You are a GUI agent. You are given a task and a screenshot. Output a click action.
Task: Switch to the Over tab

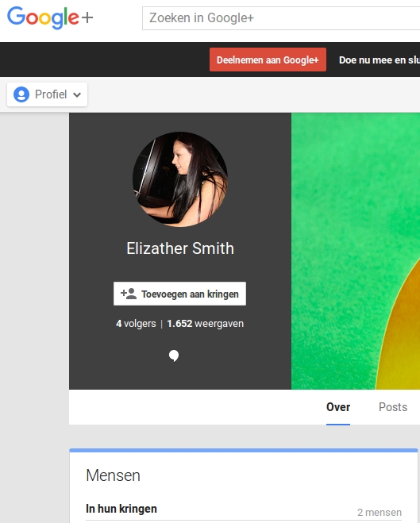point(338,407)
